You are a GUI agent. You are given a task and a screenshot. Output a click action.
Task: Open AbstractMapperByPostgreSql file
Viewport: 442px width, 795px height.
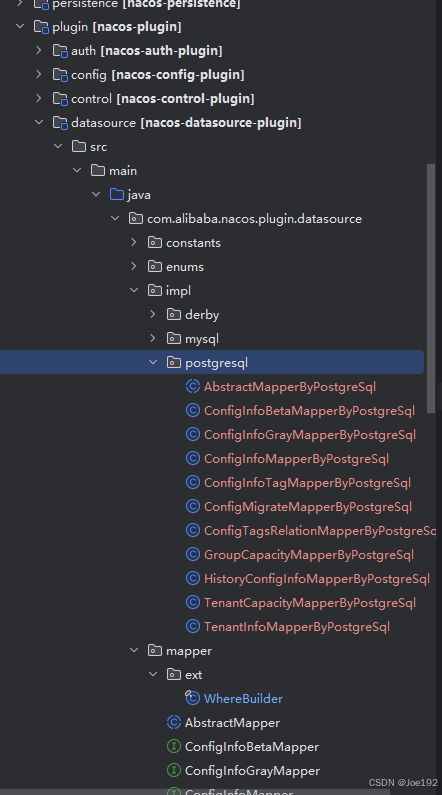290,387
